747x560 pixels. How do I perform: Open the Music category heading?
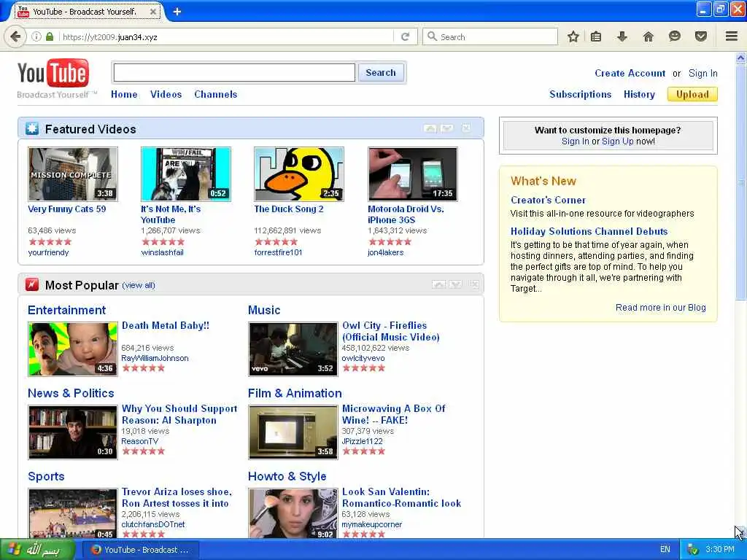click(x=264, y=310)
